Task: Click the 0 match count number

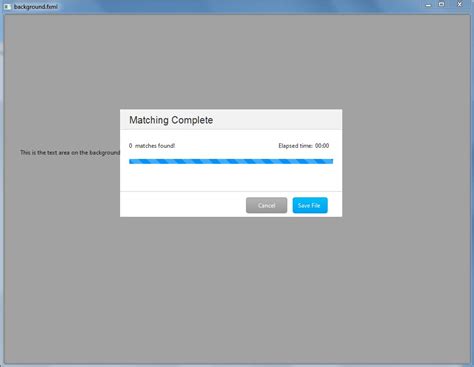Action: coord(130,146)
